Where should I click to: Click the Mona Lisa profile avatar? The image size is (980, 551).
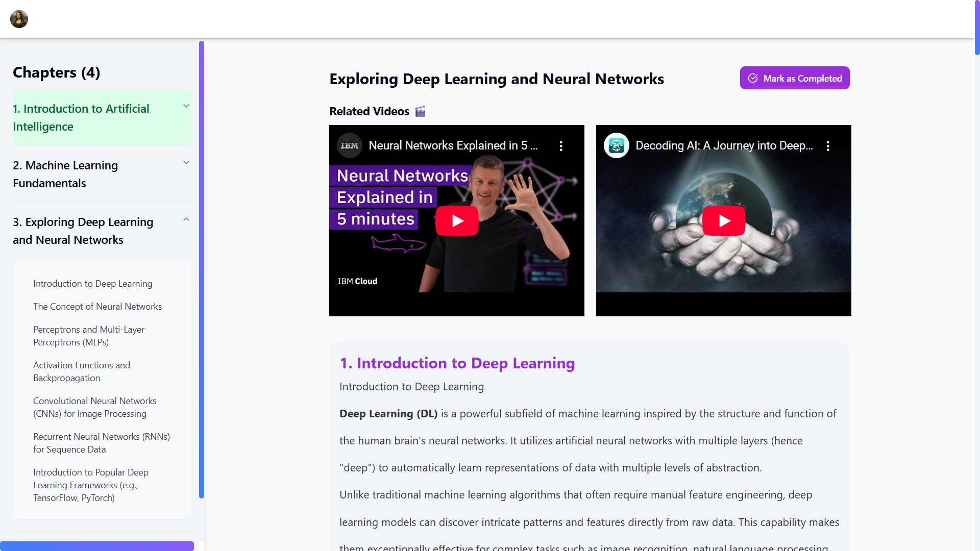click(19, 19)
